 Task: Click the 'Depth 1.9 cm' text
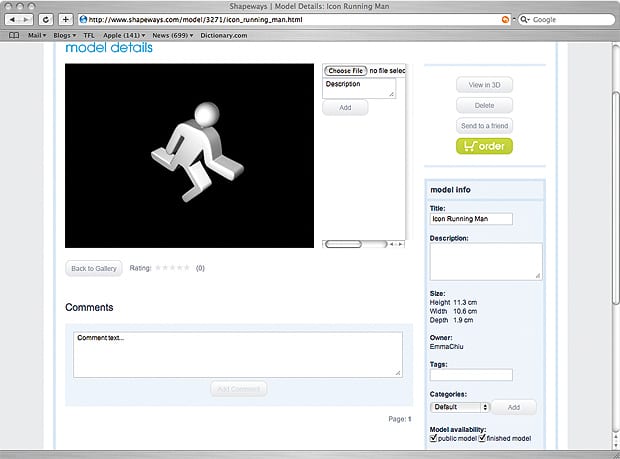click(x=451, y=320)
